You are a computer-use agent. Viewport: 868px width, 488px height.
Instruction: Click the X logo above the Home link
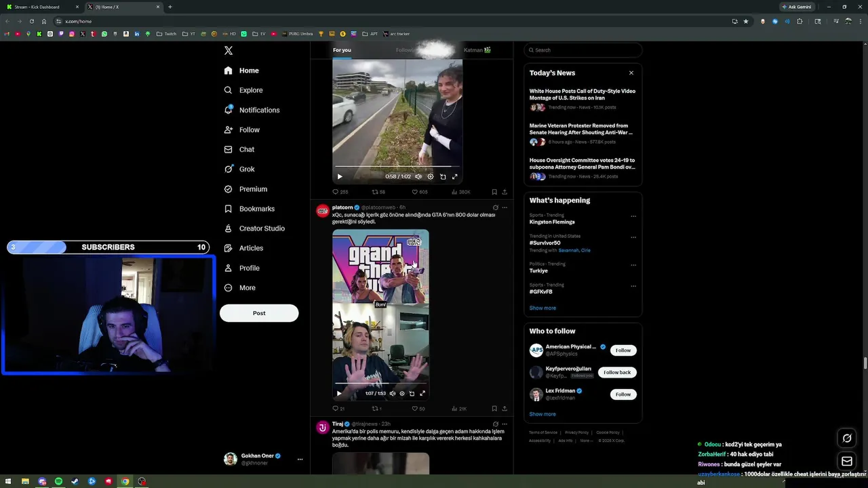pos(229,51)
